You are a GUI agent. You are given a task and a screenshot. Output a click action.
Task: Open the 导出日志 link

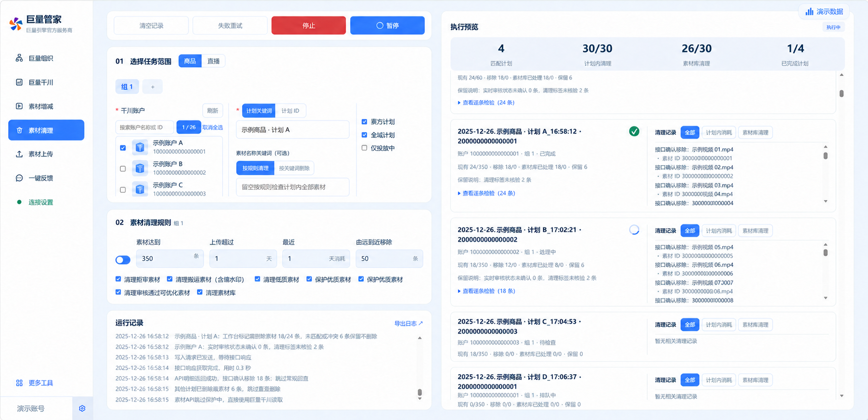[408, 323]
